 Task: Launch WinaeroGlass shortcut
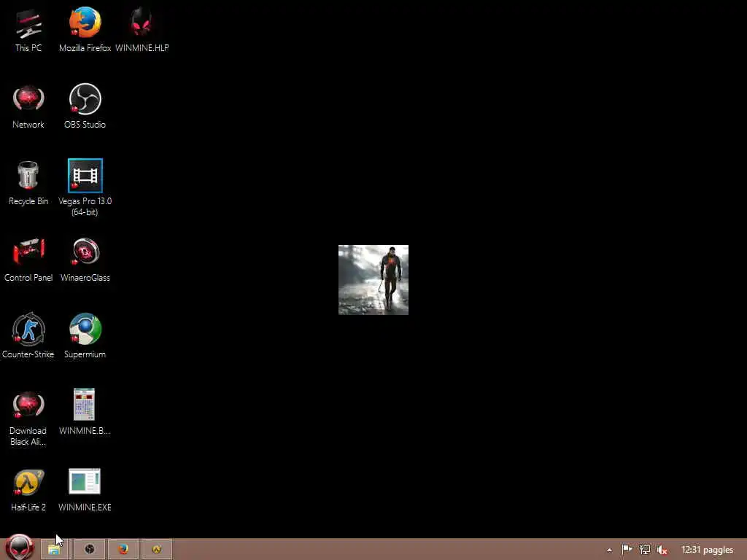85,260
